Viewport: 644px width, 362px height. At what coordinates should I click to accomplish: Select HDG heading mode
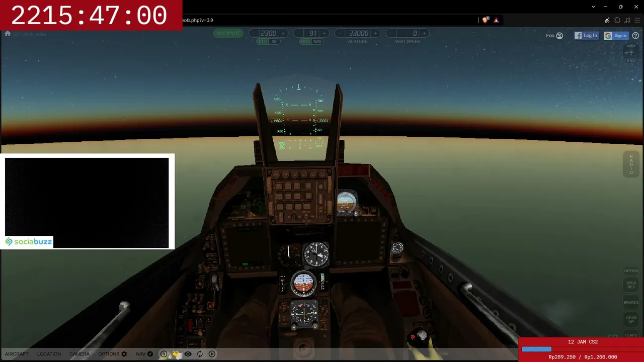click(305, 41)
